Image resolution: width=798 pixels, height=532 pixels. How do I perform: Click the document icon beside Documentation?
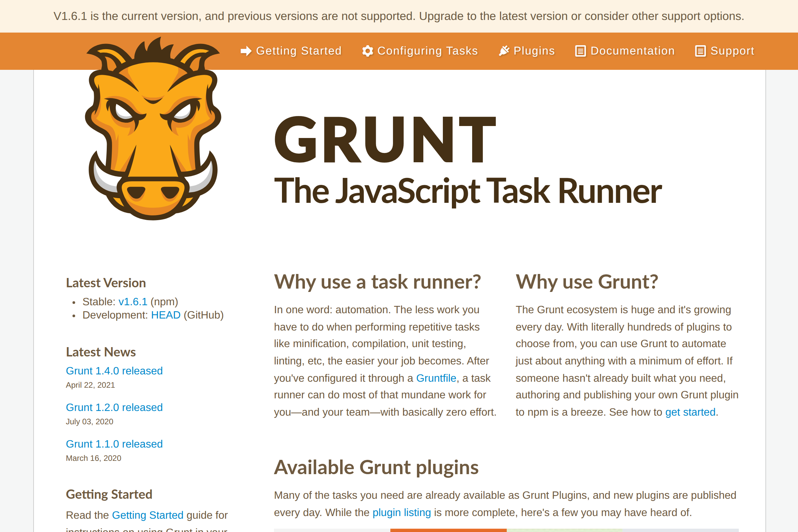tap(581, 51)
